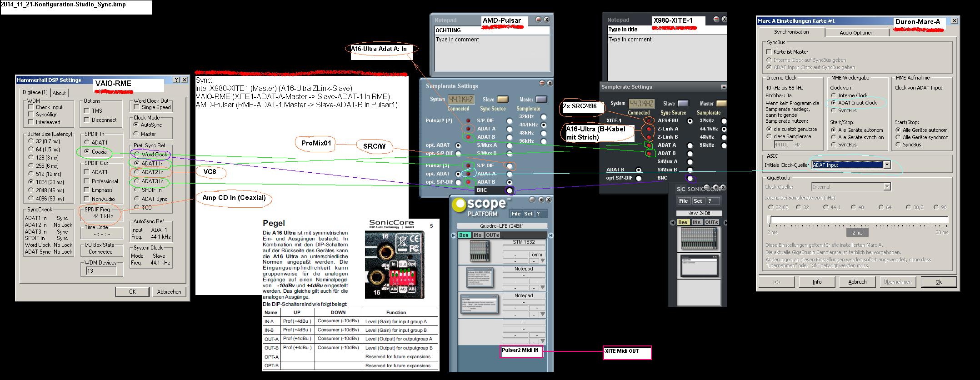
Task: Click the Info button in Marc A dialog
Action: tap(817, 282)
